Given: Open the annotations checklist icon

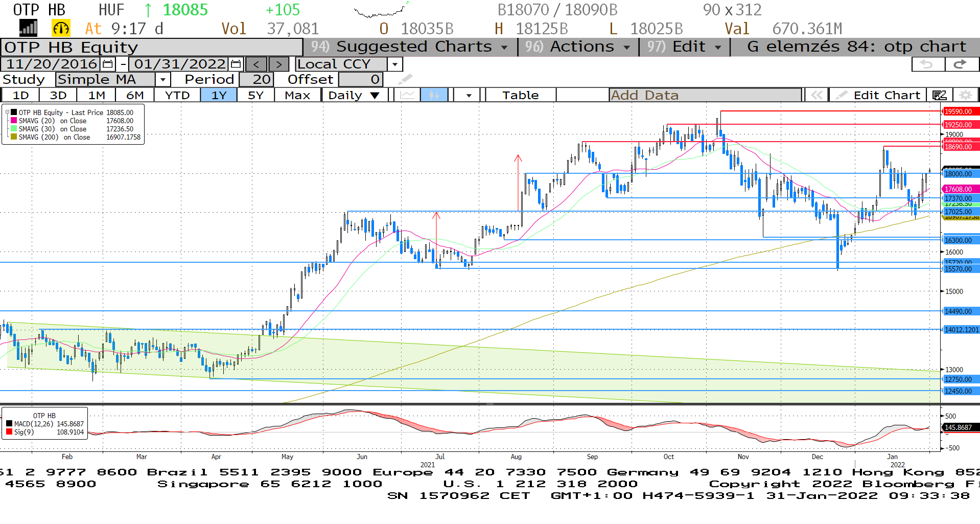Looking at the screenshot, I should pyautogui.click(x=939, y=95).
